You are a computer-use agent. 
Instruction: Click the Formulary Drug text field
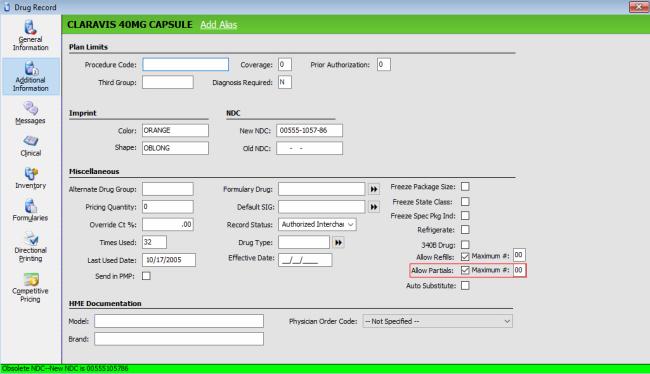[321, 189]
